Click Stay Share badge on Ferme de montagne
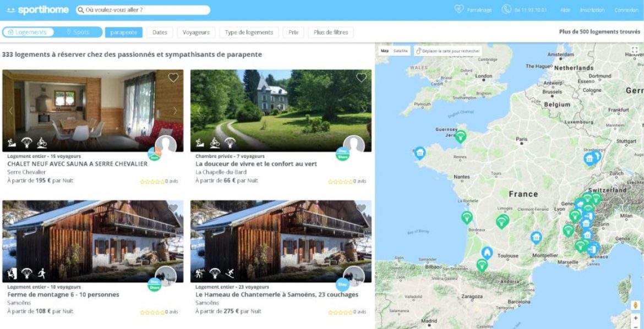The image size is (644, 329). point(155,284)
